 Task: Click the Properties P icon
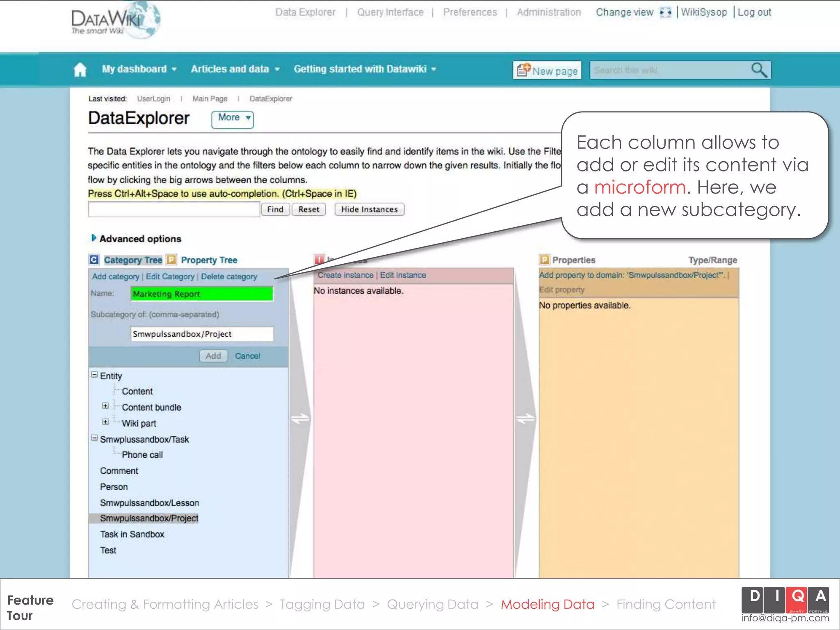point(544,260)
